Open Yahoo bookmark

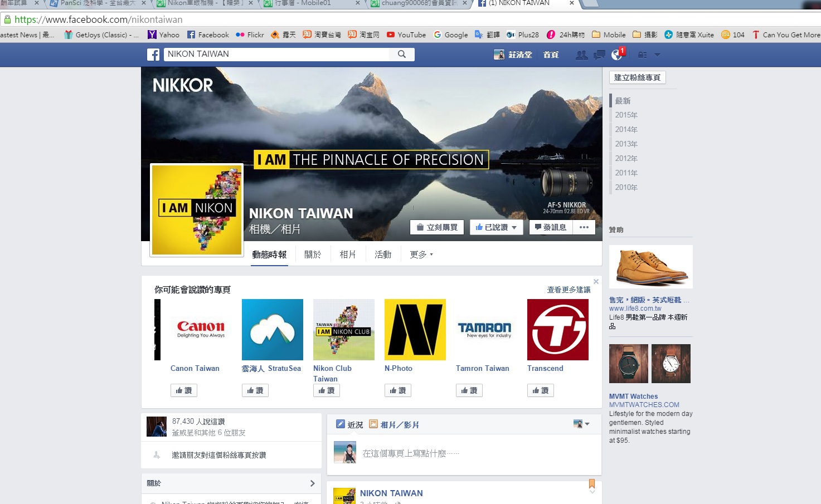point(163,35)
